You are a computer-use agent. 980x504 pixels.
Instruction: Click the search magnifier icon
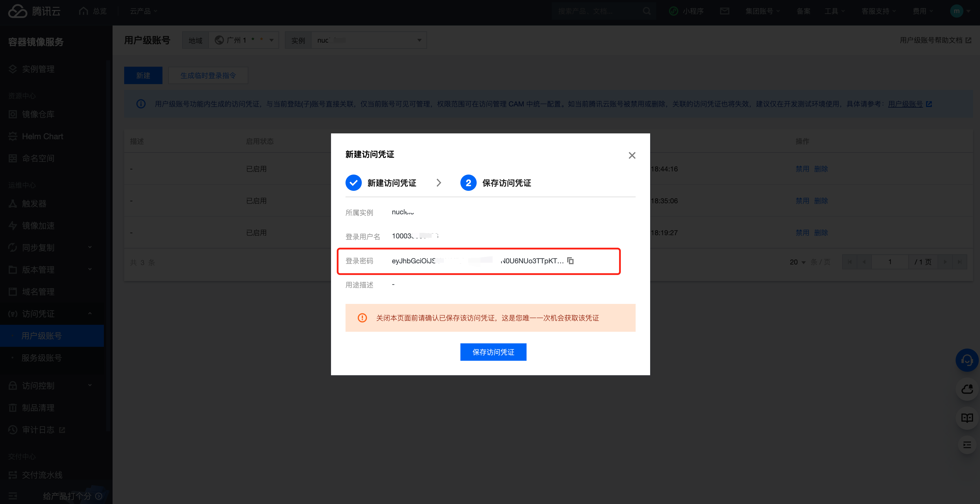coord(647,11)
